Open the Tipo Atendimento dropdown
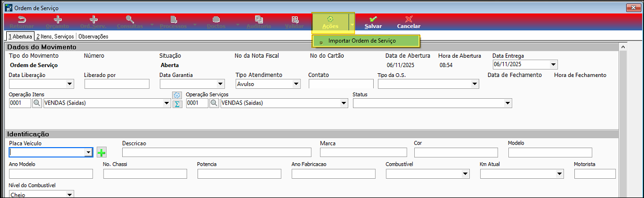This screenshot has width=644, height=198. 296,84
